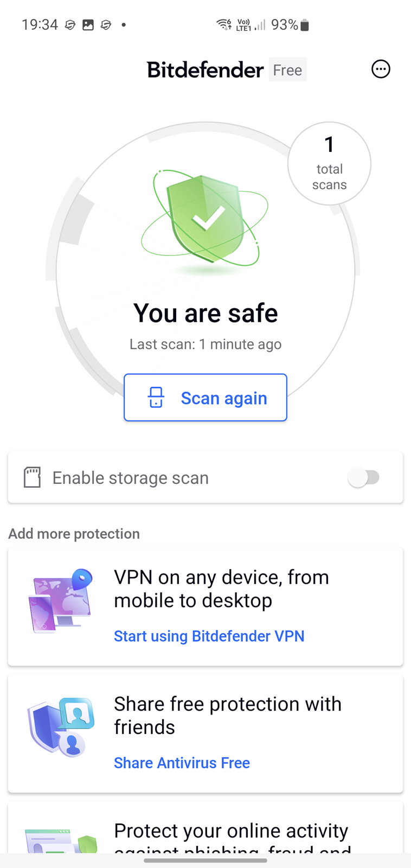The image size is (411, 868).
Task: Tap the image notification icon in status bar
Action: [x=88, y=25]
